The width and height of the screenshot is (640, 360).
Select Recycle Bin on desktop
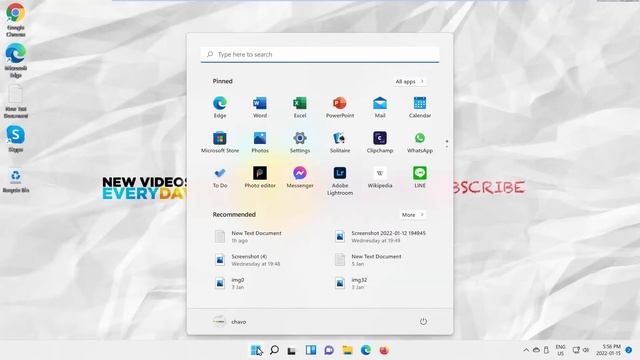pos(16,181)
